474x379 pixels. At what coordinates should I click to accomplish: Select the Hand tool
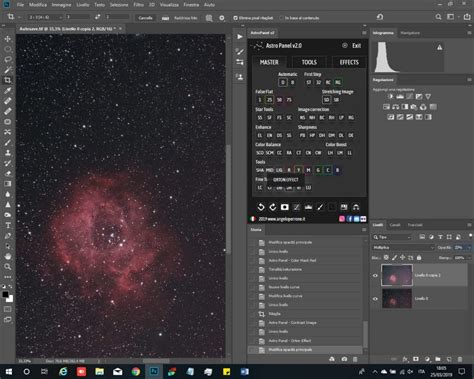tap(7, 256)
